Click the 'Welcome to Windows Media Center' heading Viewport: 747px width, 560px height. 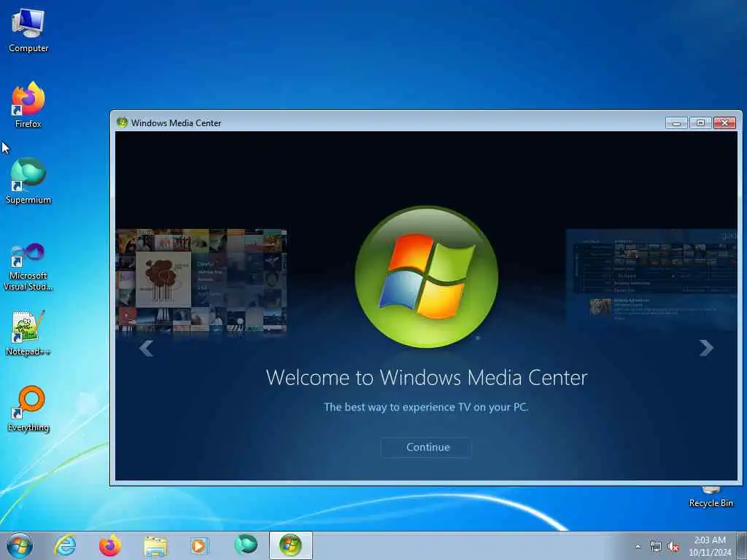click(426, 378)
